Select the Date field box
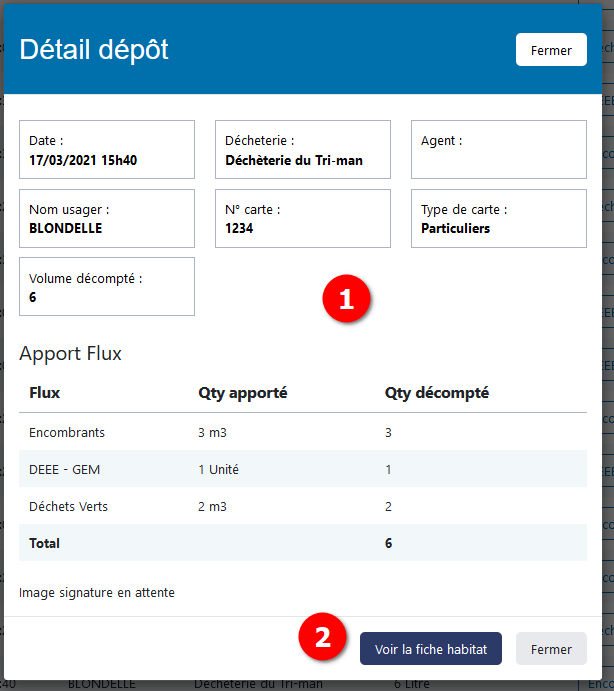The height and width of the screenshot is (691, 614). (x=107, y=150)
